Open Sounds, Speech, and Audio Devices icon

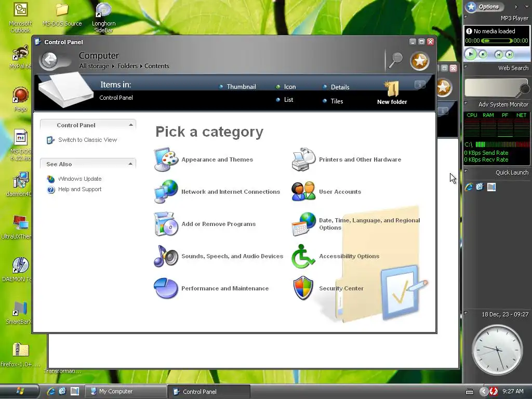pyautogui.click(x=166, y=256)
